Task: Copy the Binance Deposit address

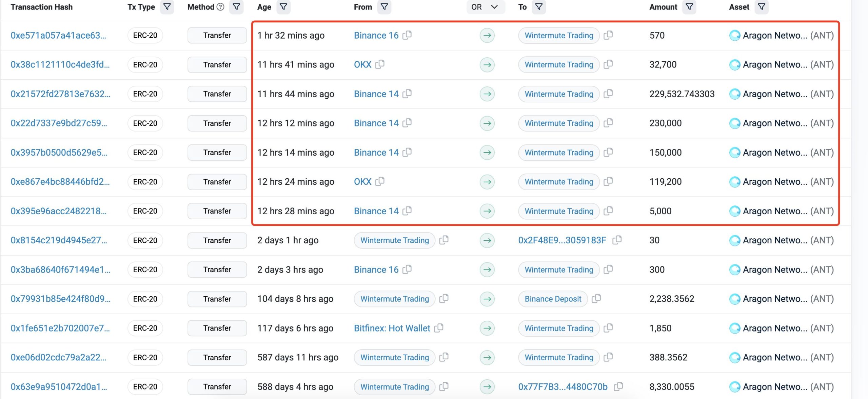Action: (x=596, y=299)
